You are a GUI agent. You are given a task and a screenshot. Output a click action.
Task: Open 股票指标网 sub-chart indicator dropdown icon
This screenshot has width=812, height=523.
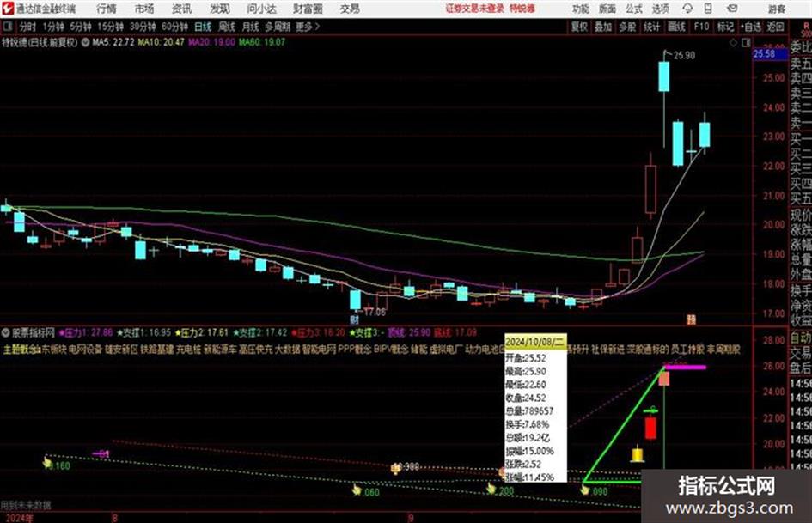coord(6,332)
